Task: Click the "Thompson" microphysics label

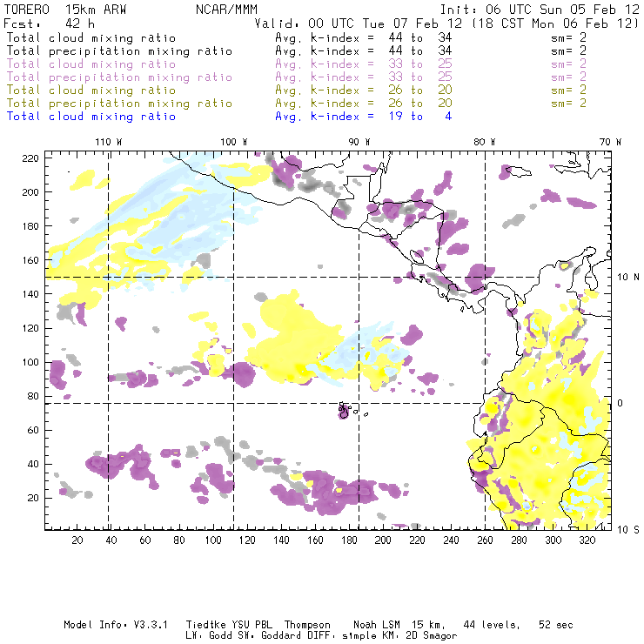Action: [x=307, y=625]
